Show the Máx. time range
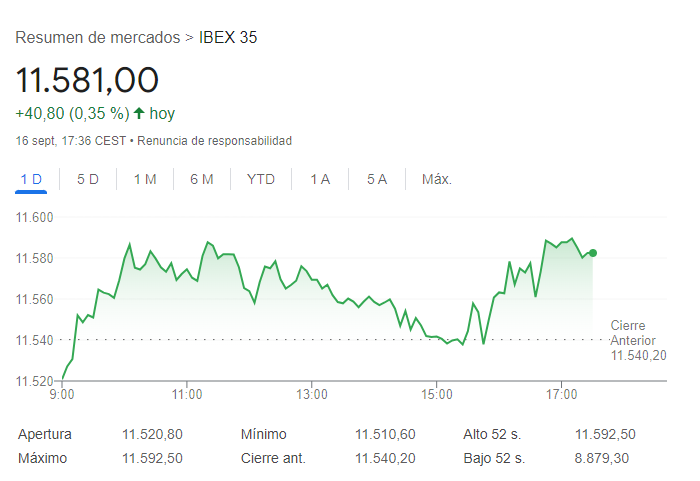The height and width of the screenshot is (481, 700). click(x=437, y=179)
